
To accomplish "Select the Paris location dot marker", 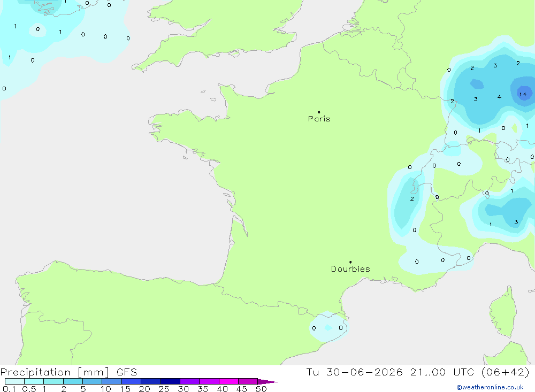I will (x=319, y=112).
